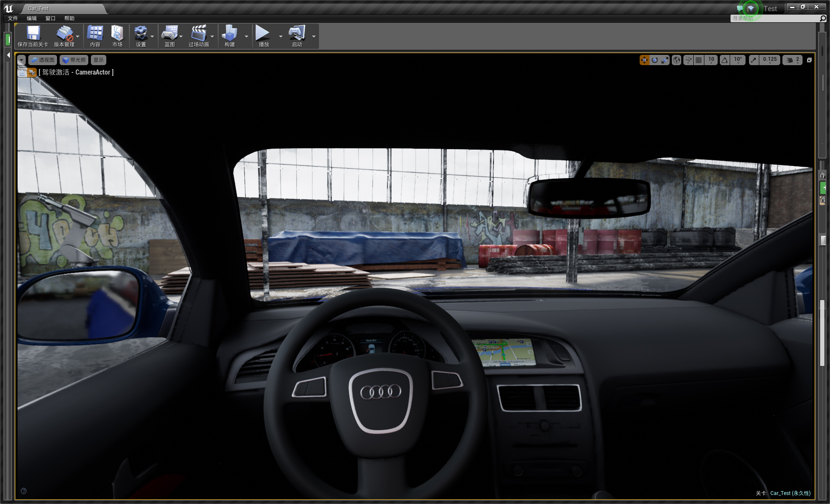Click the Unreal Engine logo icon
Screen dimensions: 830x504
pos(9,8)
